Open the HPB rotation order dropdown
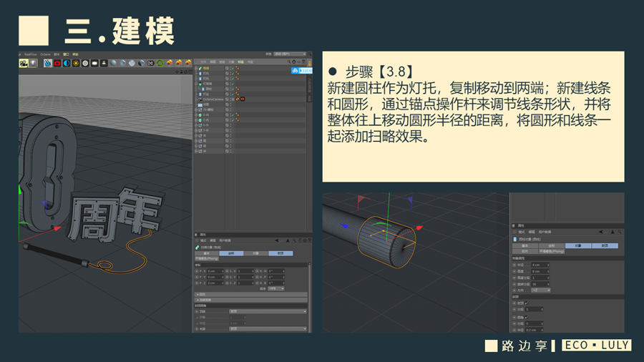 point(276,288)
